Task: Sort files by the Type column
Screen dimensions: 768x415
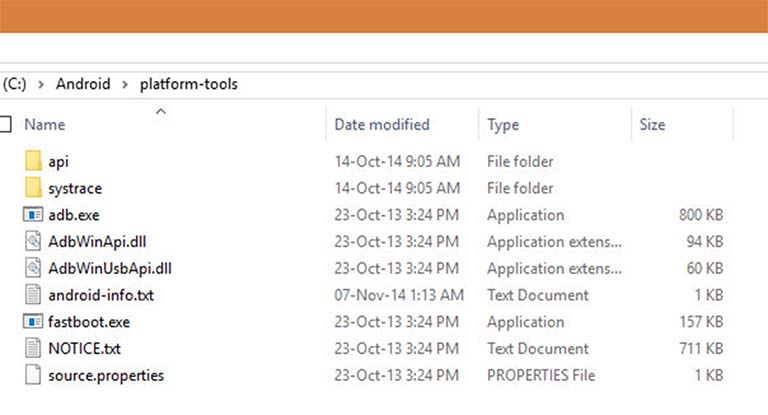Action: [x=503, y=125]
